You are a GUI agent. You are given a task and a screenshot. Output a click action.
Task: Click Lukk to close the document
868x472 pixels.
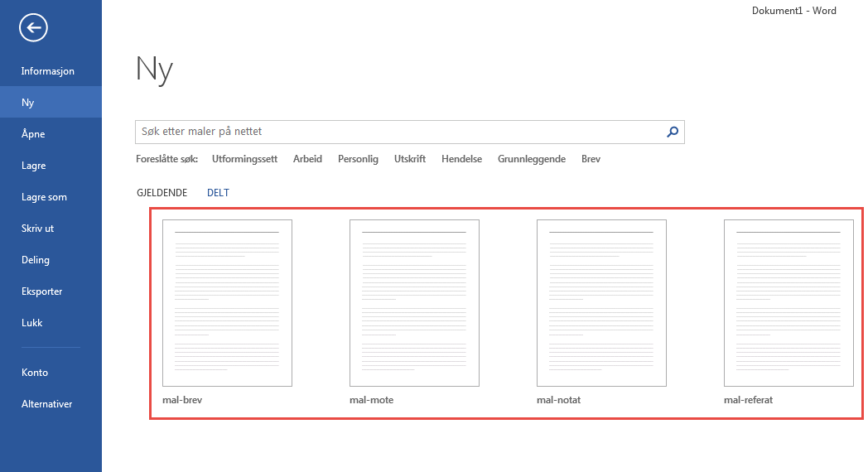(x=51, y=323)
